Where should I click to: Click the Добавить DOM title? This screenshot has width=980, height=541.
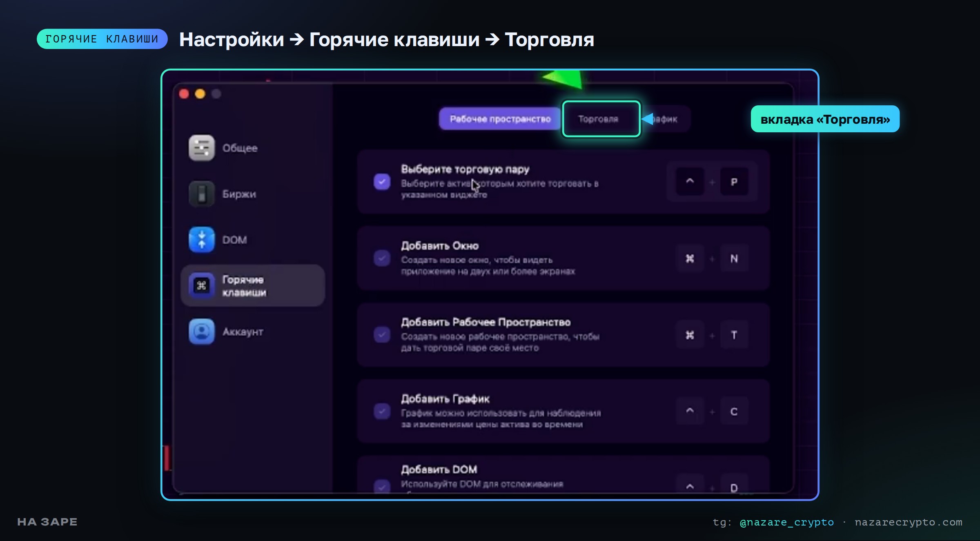pyautogui.click(x=439, y=470)
